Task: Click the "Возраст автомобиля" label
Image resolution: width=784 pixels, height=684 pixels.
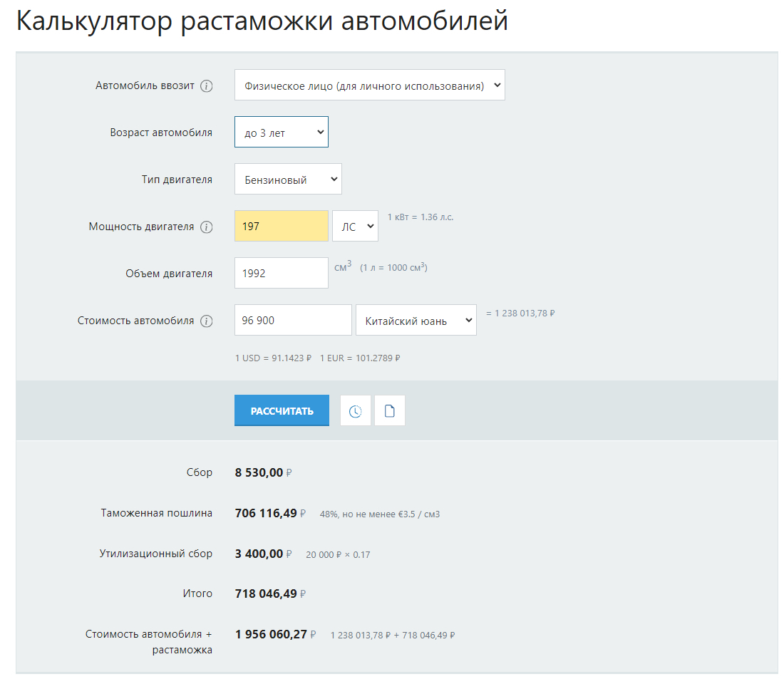Action: coord(161,133)
